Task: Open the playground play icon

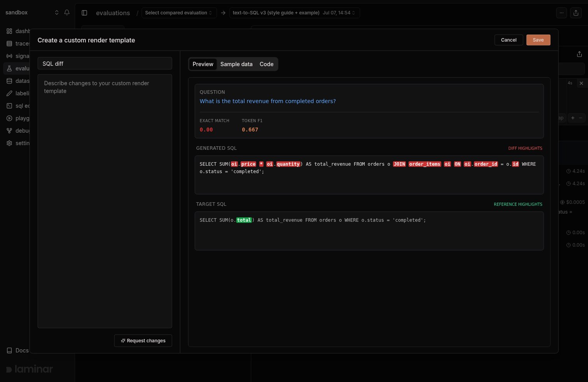Action: pyautogui.click(x=9, y=118)
